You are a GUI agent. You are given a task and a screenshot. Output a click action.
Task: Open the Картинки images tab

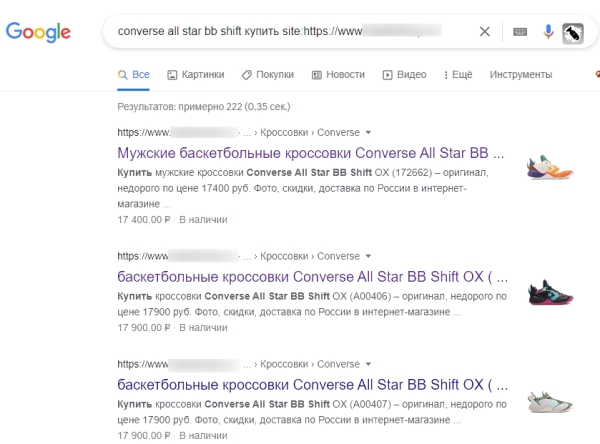[195, 74]
